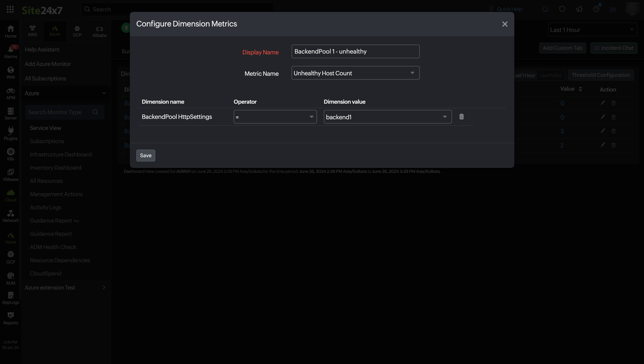The width and height of the screenshot is (644, 364).
Task: Open the Metric Name dropdown
Action: [355, 73]
